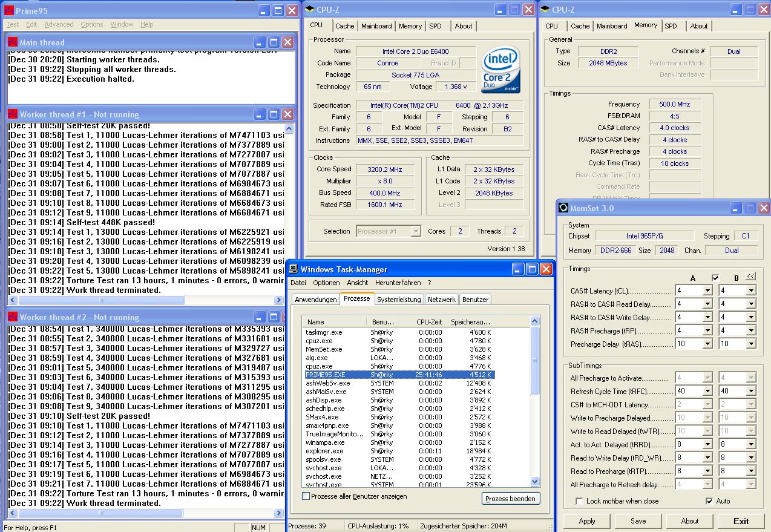Maximize the Worker thread #1 window
771x532 pixels.
pos(274,114)
